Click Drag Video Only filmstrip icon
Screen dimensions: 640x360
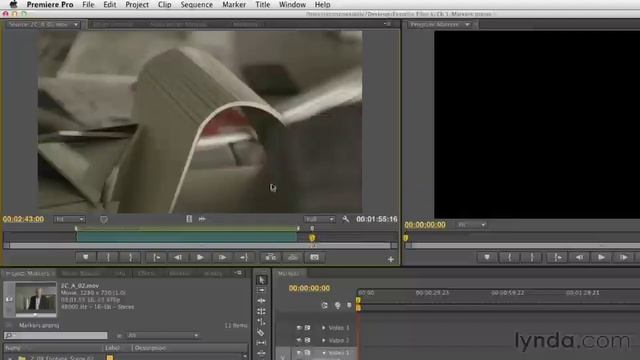tap(189, 219)
